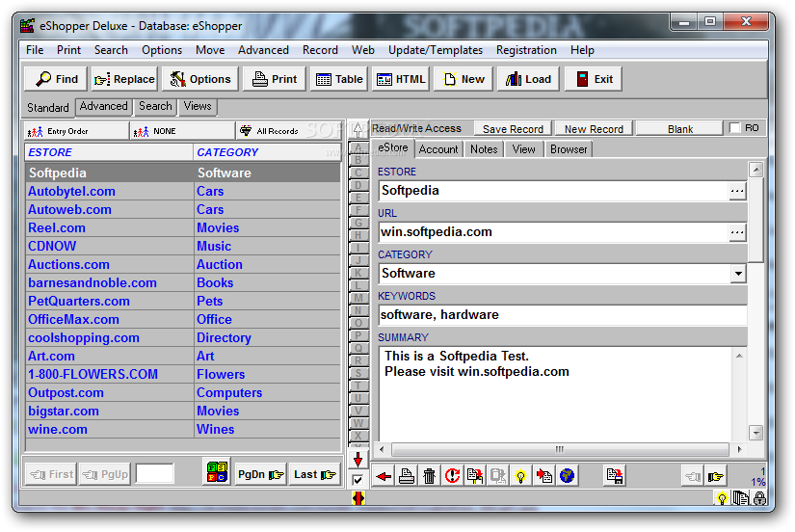Click the status bar padlock icon

[759, 498]
